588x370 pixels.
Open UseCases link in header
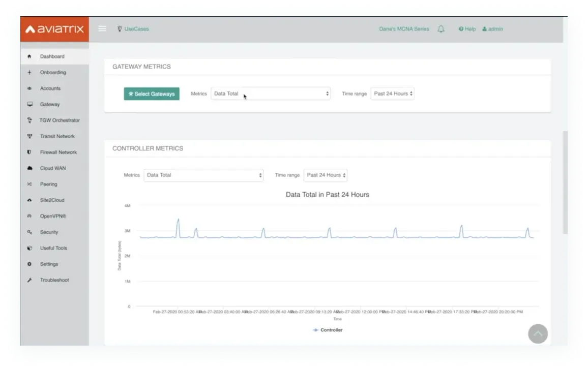click(x=133, y=29)
